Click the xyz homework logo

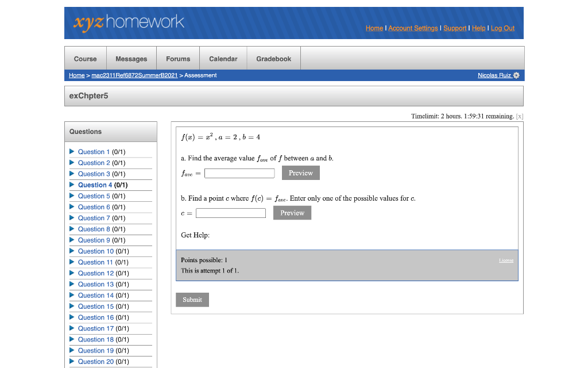coord(127,24)
